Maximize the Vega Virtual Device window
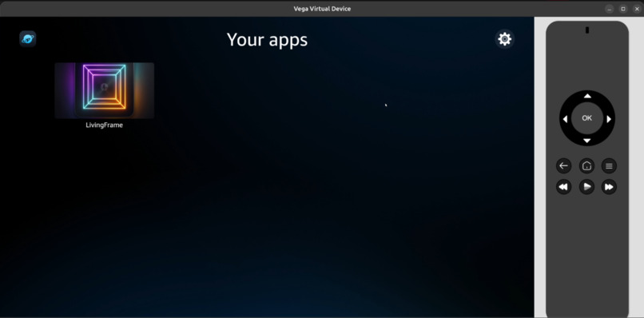Image resolution: width=644 pixels, height=318 pixels. (x=623, y=9)
